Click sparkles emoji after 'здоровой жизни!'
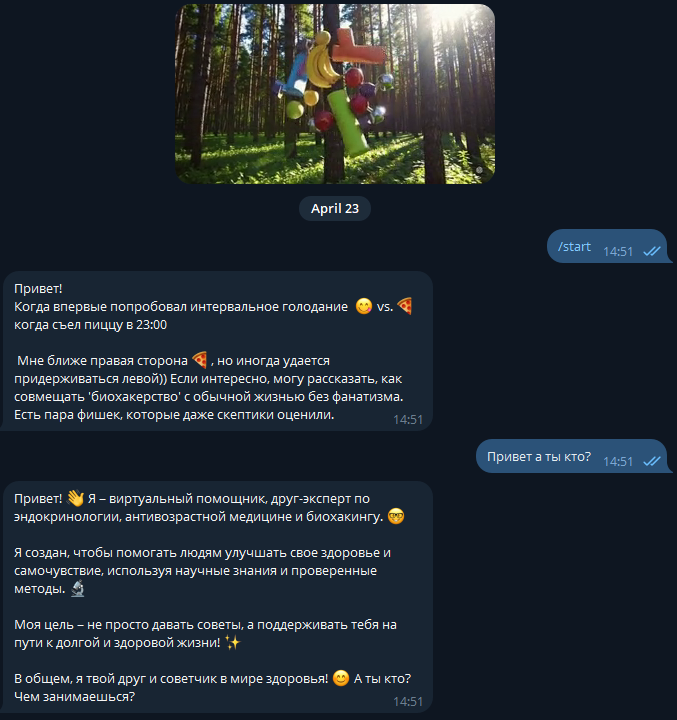677x720 pixels. 232,642
